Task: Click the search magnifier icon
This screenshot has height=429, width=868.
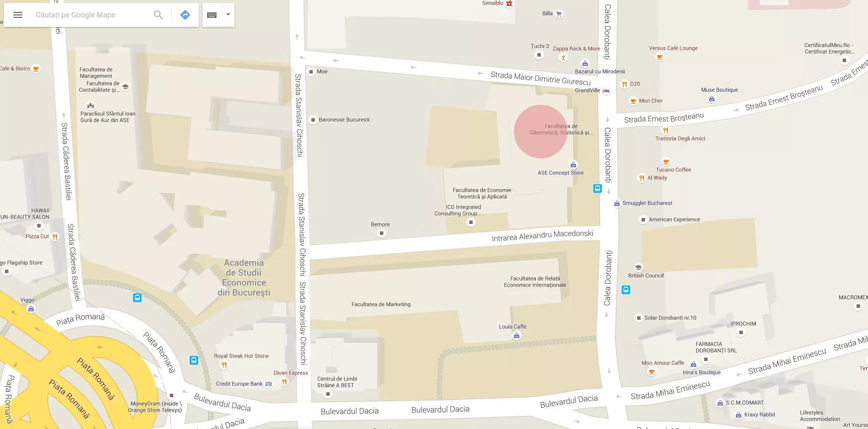Action: (x=158, y=15)
